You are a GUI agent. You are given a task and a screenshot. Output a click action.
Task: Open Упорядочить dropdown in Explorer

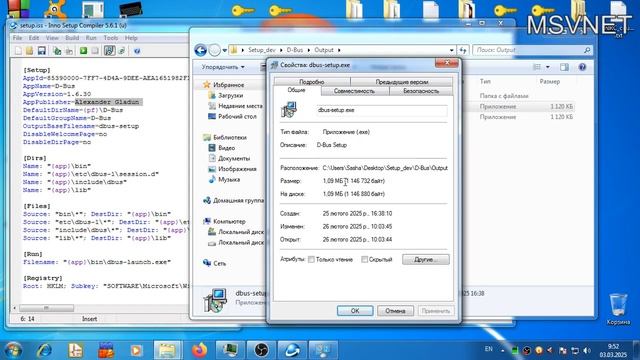point(223,67)
